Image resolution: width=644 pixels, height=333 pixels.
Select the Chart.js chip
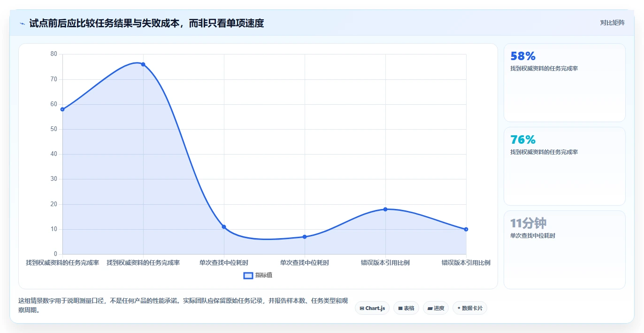point(372,308)
